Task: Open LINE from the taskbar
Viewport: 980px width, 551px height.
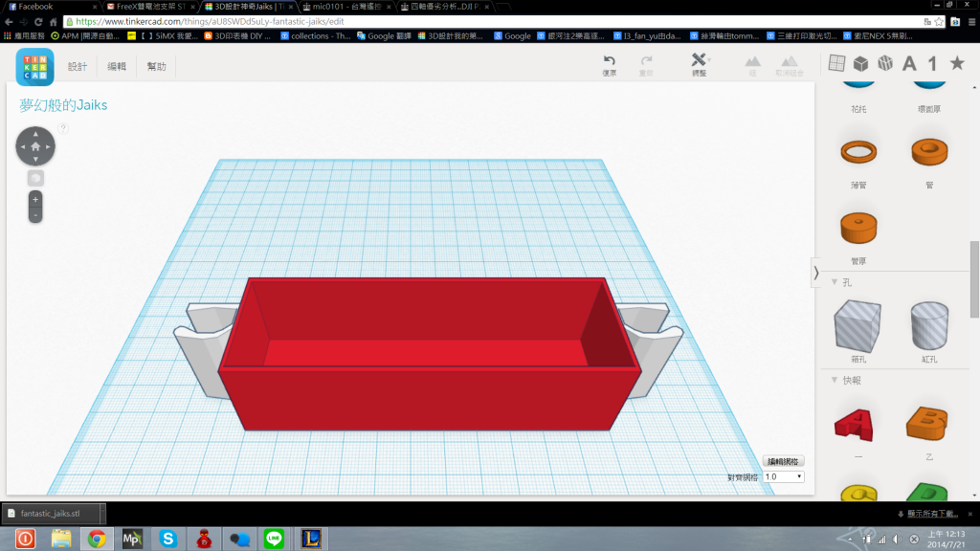Action: pyautogui.click(x=275, y=539)
